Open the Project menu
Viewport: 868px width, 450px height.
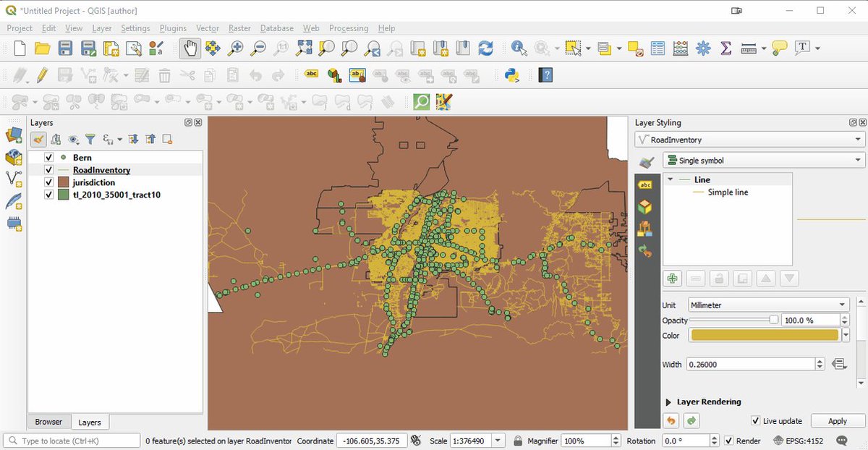[x=20, y=28]
